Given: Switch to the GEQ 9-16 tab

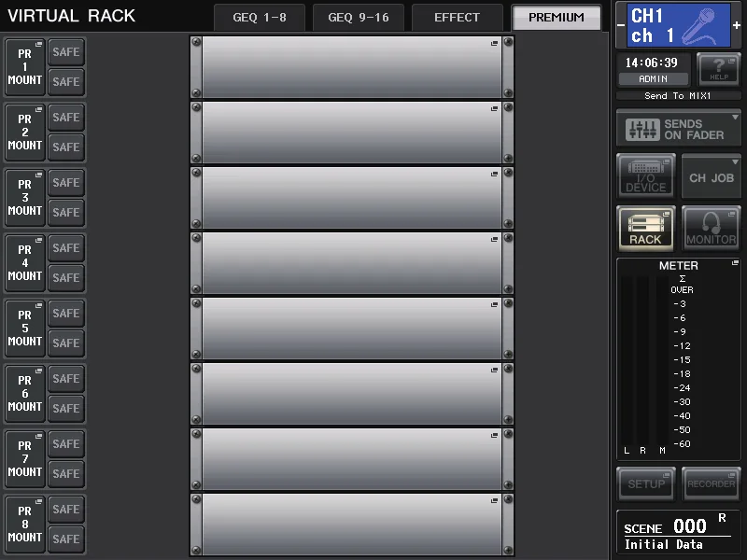Looking at the screenshot, I should tap(359, 18).
